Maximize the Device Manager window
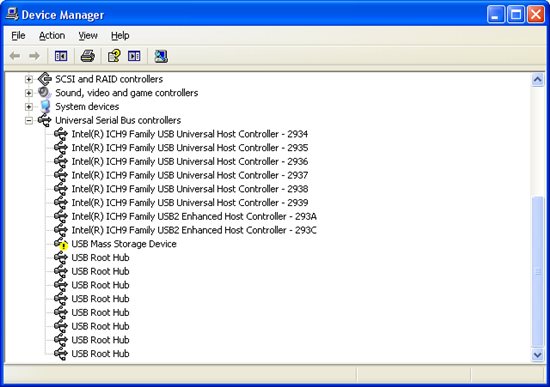This screenshot has width=550, height=387. [x=516, y=15]
